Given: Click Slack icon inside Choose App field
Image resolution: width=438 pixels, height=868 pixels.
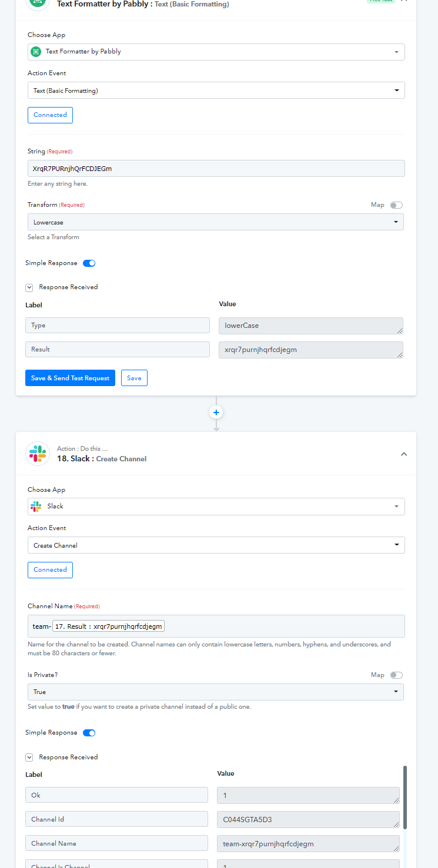Looking at the screenshot, I should click(36, 506).
